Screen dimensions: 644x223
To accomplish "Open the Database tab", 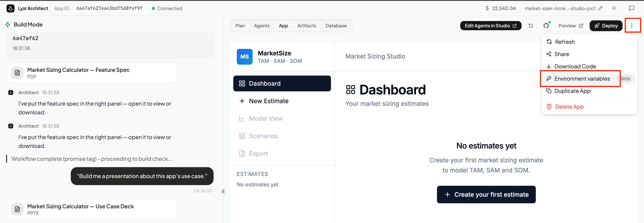I will click(336, 26).
